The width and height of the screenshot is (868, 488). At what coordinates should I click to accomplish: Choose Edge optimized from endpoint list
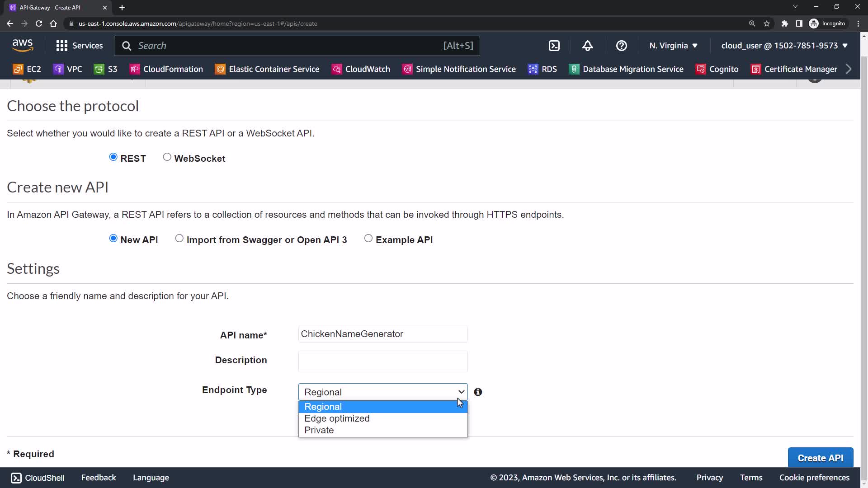[337, 418]
